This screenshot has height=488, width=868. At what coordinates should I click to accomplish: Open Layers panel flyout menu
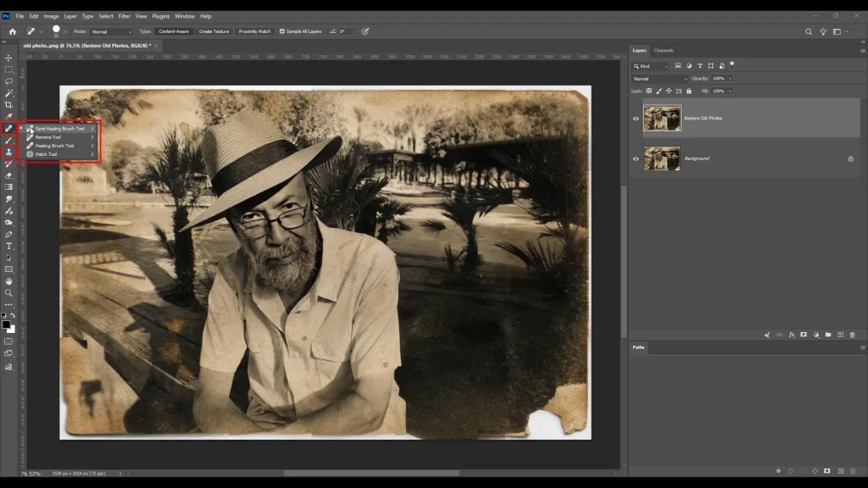(x=862, y=50)
